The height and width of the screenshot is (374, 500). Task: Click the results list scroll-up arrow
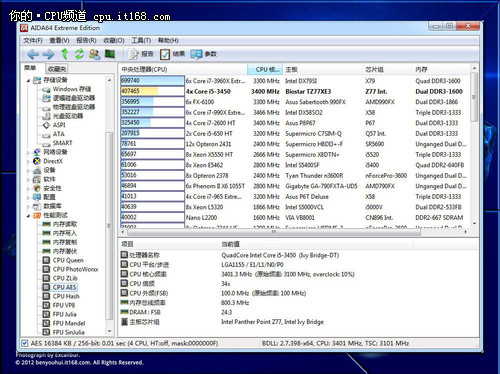coord(474,68)
